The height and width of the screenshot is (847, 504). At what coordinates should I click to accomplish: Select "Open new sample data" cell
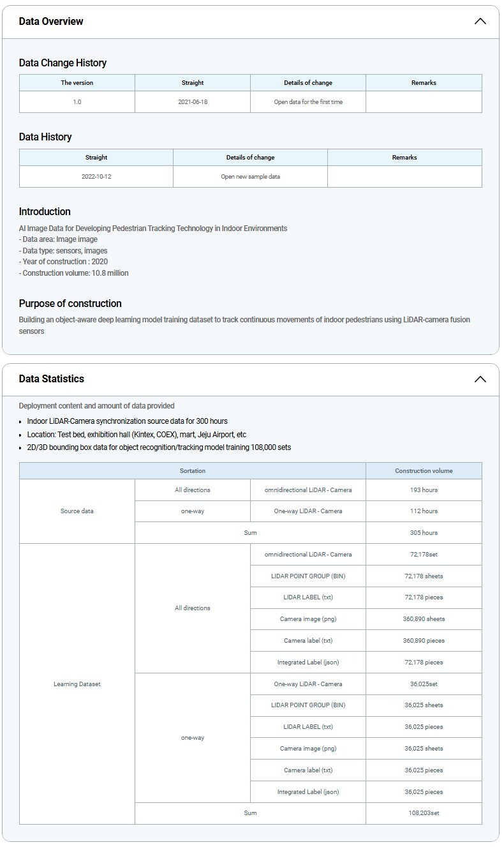[x=250, y=176]
